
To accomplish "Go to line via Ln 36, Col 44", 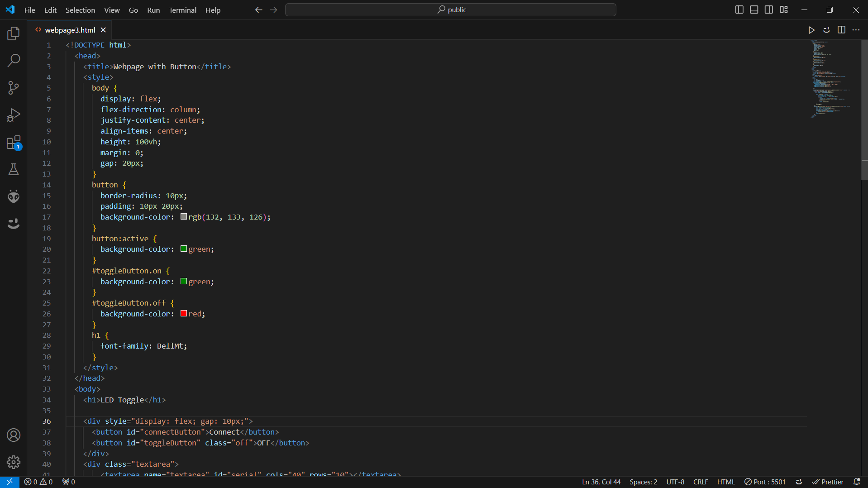I will click(x=601, y=482).
